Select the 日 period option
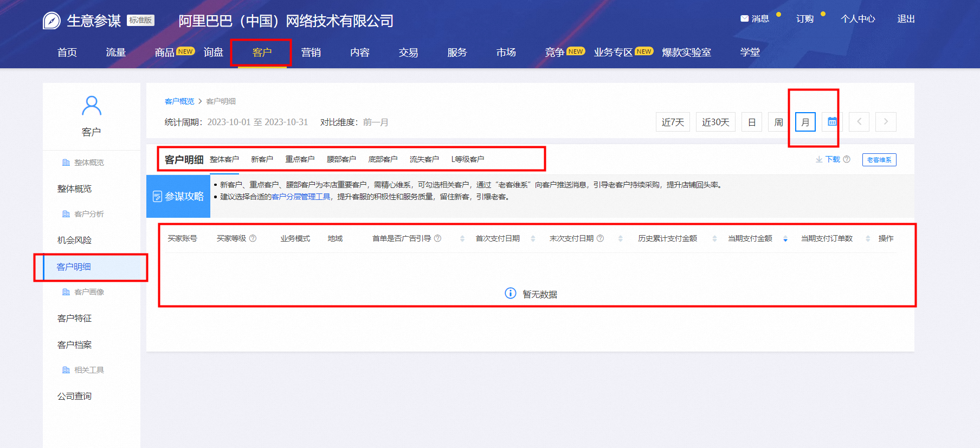The width and height of the screenshot is (980, 448). [751, 122]
